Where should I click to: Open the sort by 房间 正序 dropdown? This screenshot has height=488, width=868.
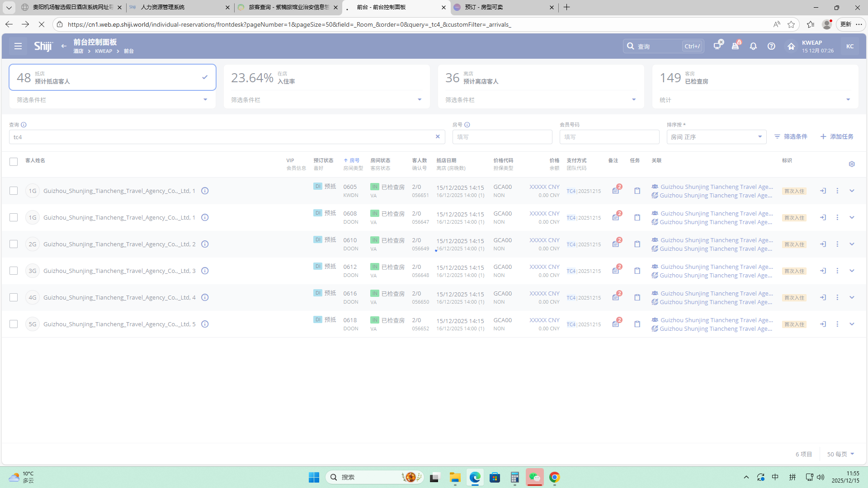pos(716,137)
